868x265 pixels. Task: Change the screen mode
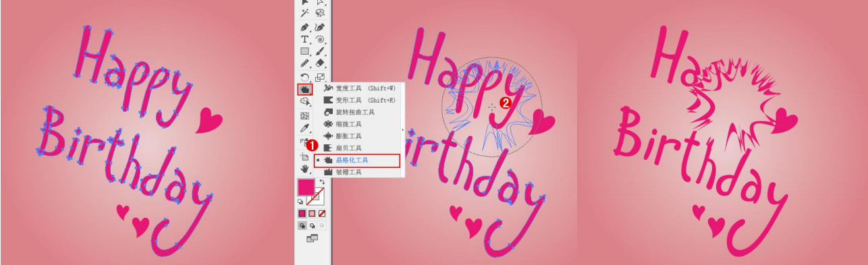pos(312,239)
